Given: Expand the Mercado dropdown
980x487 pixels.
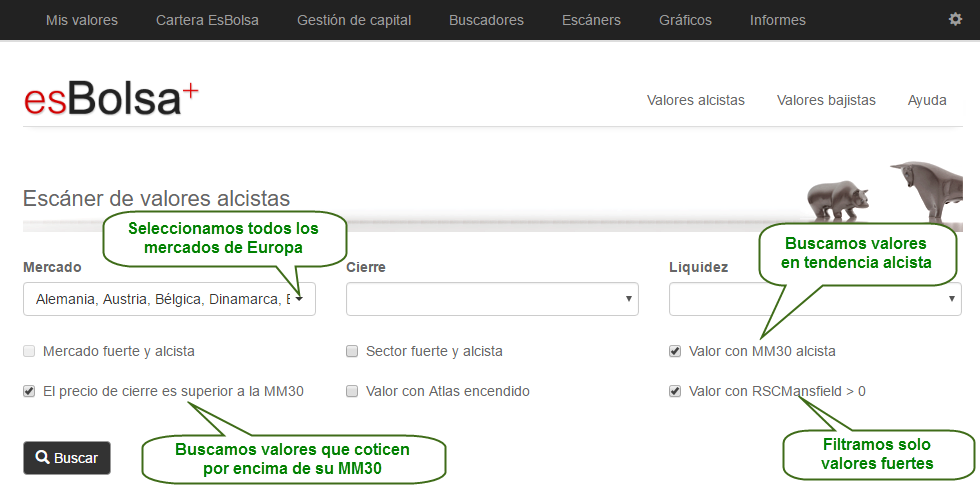Looking at the screenshot, I should [x=169, y=299].
